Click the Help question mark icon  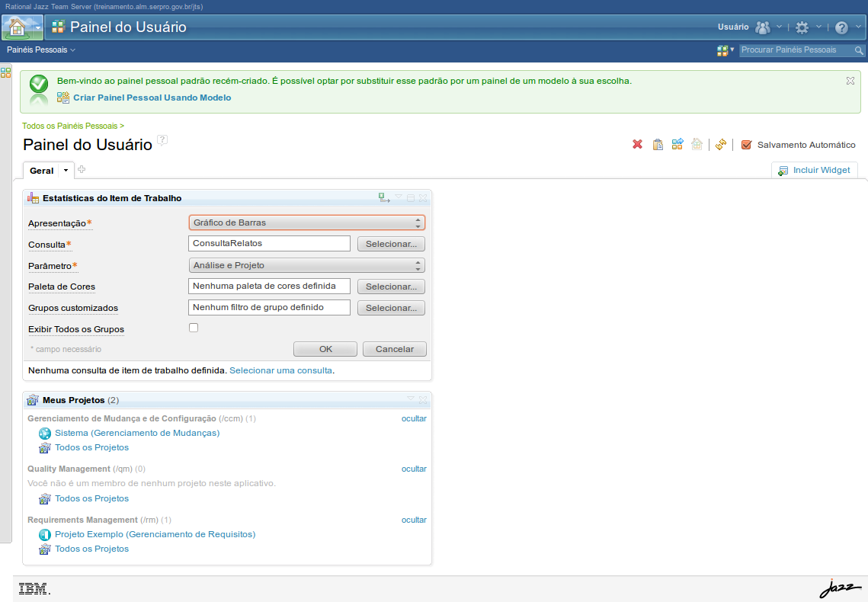[x=841, y=27]
